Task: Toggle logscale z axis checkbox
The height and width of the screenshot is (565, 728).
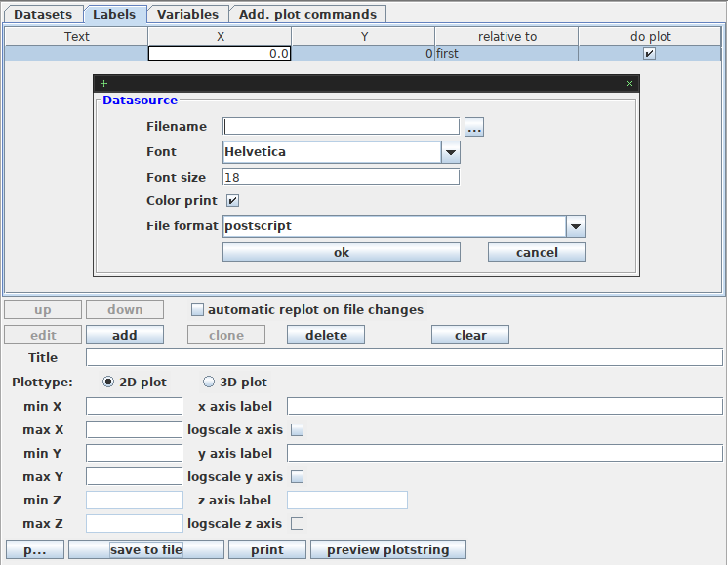Action: [x=297, y=524]
